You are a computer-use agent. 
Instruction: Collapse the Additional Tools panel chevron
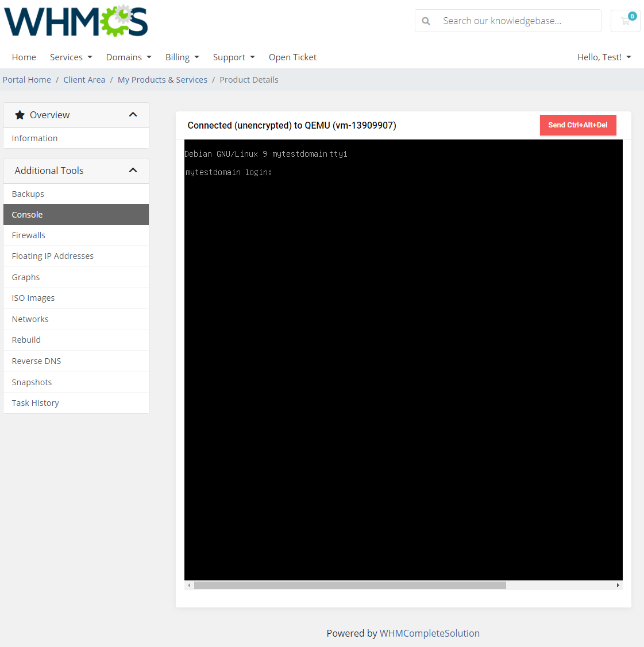tap(133, 171)
